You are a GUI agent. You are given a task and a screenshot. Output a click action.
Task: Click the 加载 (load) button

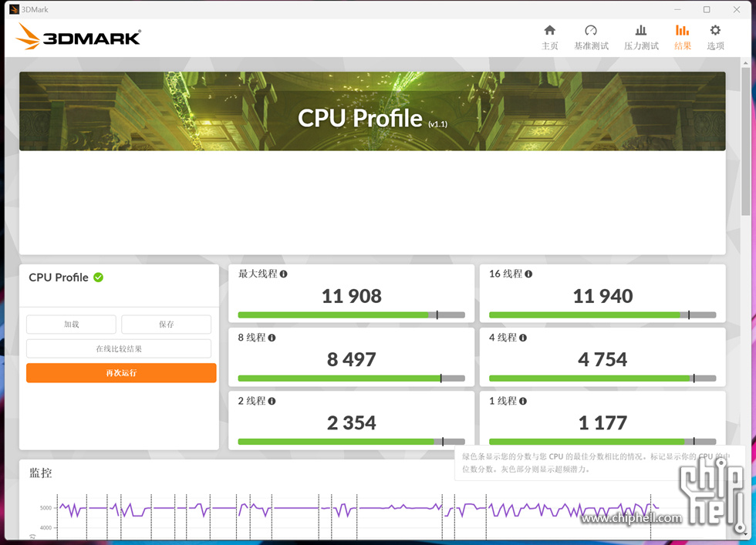point(71,325)
